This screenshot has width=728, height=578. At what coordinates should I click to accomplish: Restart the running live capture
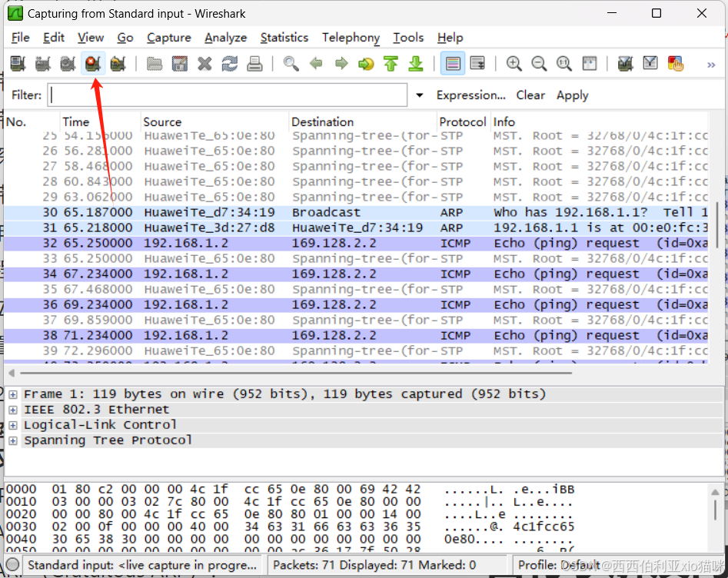pos(118,63)
